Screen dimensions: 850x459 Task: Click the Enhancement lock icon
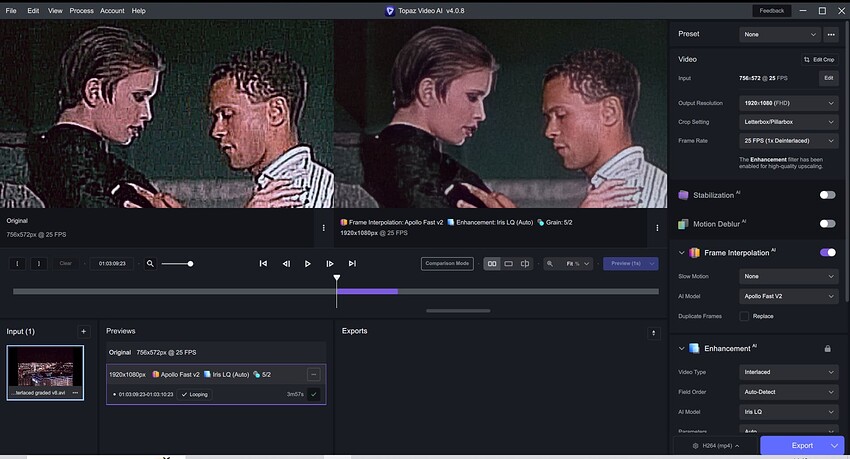coord(827,348)
